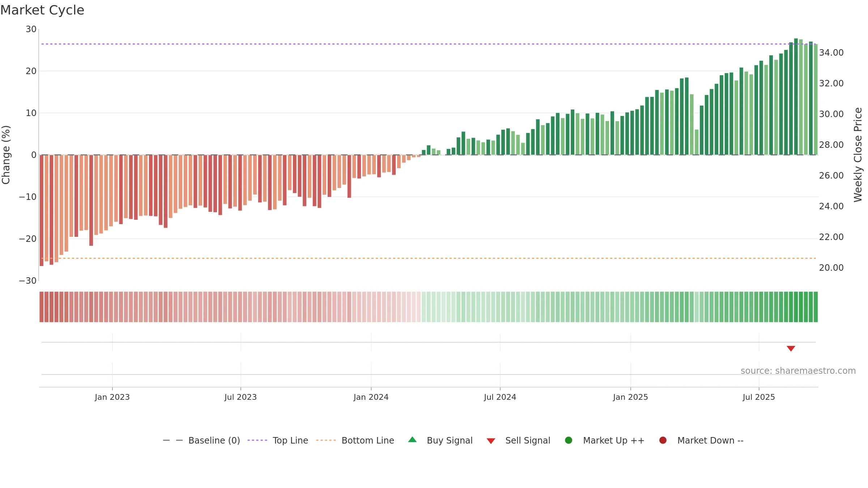868x488 pixels.
Task: Toggle the Sell Signal legend entry text
Action: pos(528,440)
